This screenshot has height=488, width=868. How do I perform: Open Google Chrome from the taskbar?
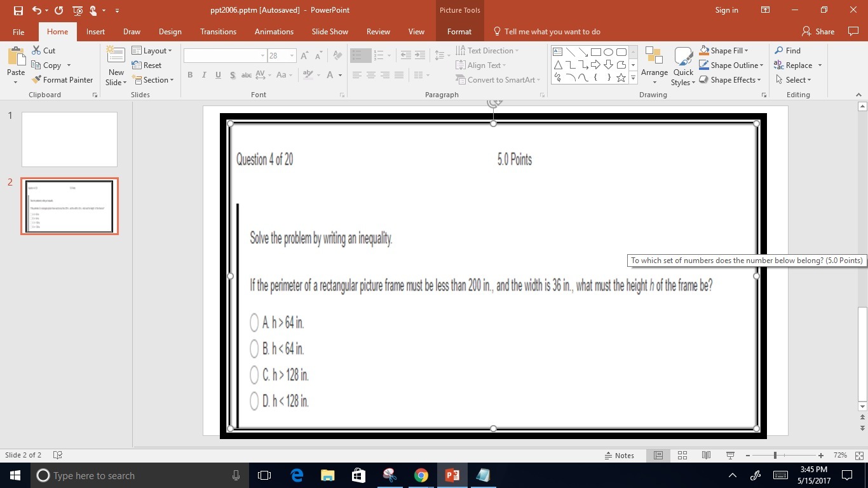(x=421, y=475)
